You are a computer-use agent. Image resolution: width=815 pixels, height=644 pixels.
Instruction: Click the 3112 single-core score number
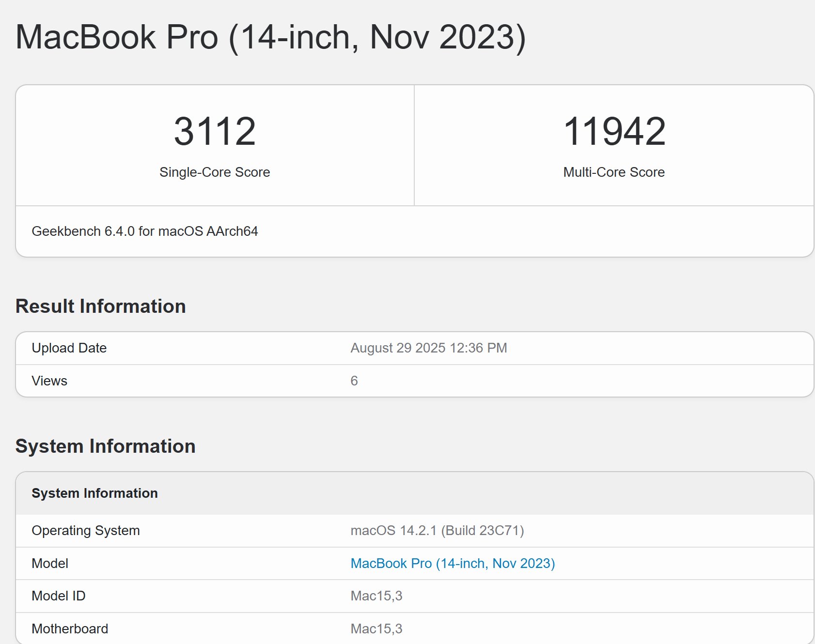pyautogui.click(x=215, y=131)
